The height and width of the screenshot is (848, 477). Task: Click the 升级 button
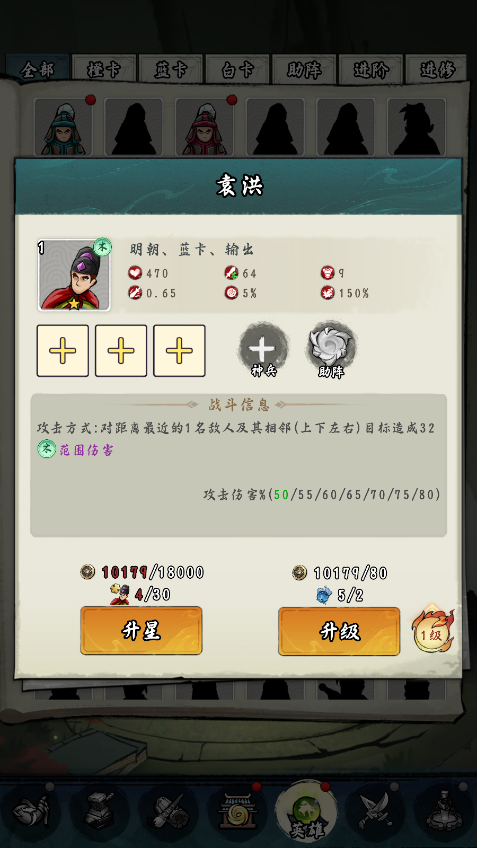[339, 631]
